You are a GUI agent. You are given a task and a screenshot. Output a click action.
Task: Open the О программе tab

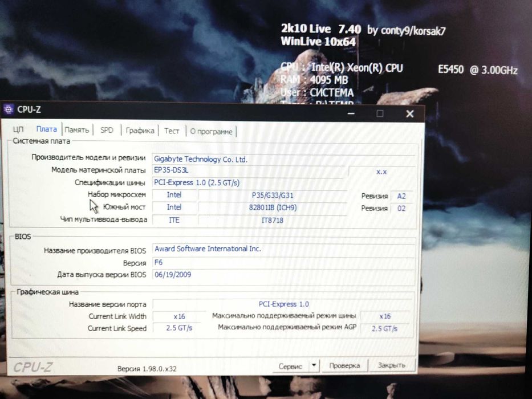click(x=211, y=131)
